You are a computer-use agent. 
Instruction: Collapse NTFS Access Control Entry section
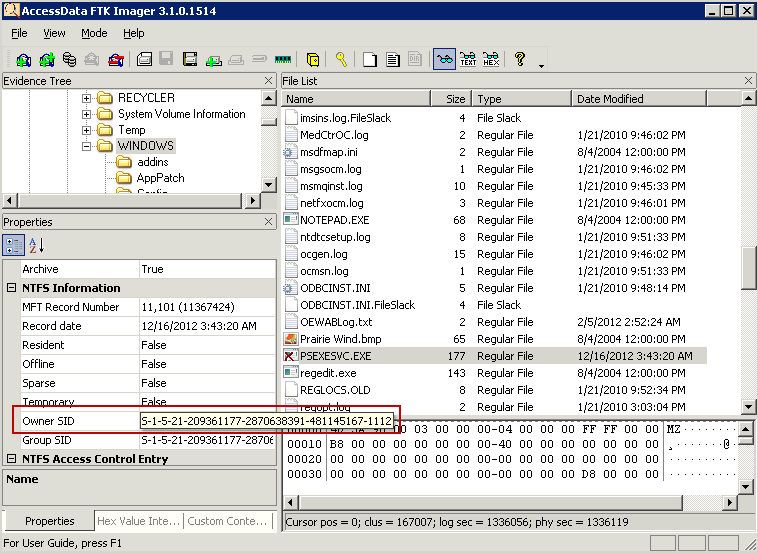(12, 459)
